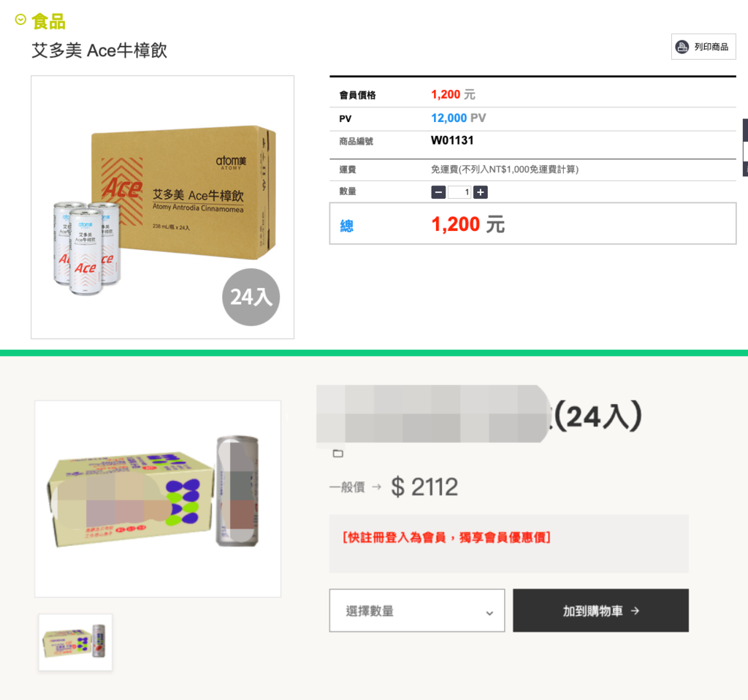Click the Ace牛樟飲 carton product image
The height and width of the screenshot is (700, 748).
point(162,207)
